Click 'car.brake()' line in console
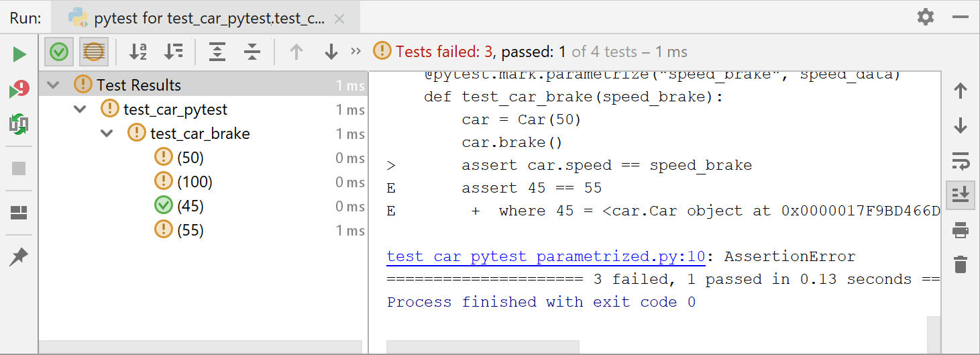 tap(512, 142)
